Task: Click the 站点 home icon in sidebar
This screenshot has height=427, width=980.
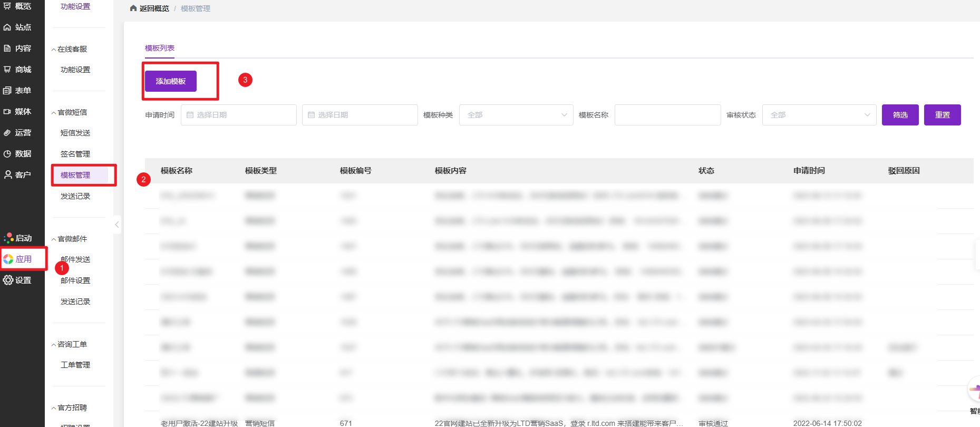Action: point(7,27)
